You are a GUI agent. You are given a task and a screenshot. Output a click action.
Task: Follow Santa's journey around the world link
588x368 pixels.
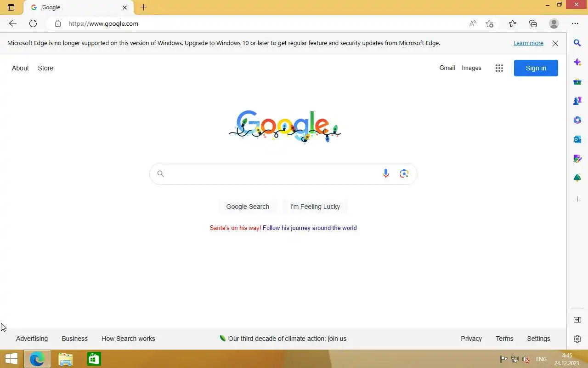(x=310, y=228)
